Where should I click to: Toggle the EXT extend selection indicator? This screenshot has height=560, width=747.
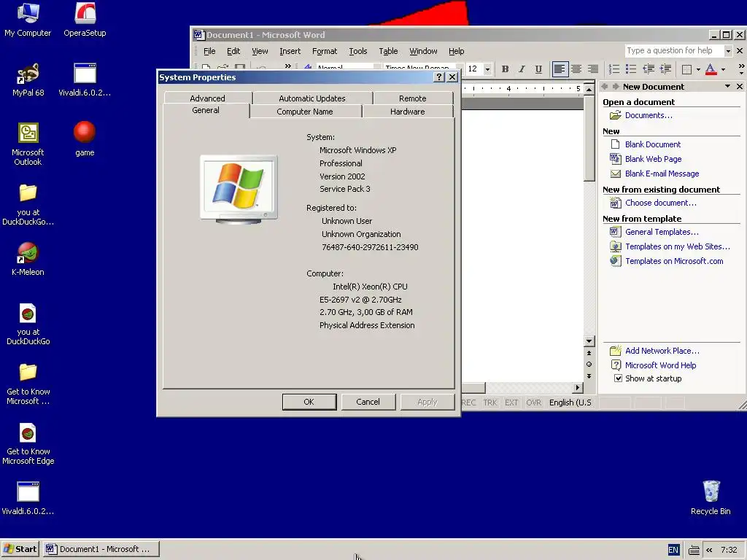tap(511, 402)
